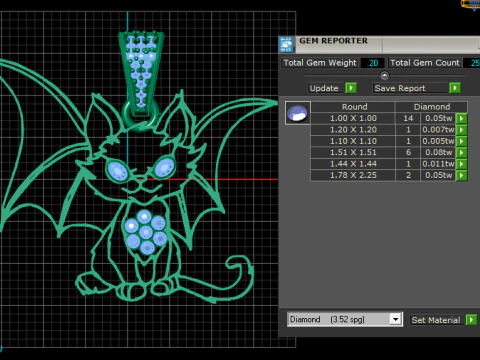Click the Set Material button label
Screen dimensions: 480x360
click(436, 320)
